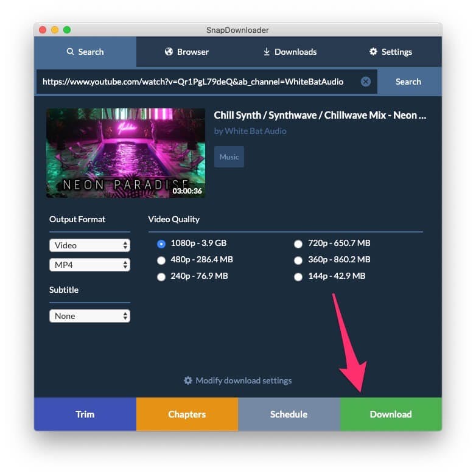Click the Schedule button
476x476 pixels.
tap(289, 414)
